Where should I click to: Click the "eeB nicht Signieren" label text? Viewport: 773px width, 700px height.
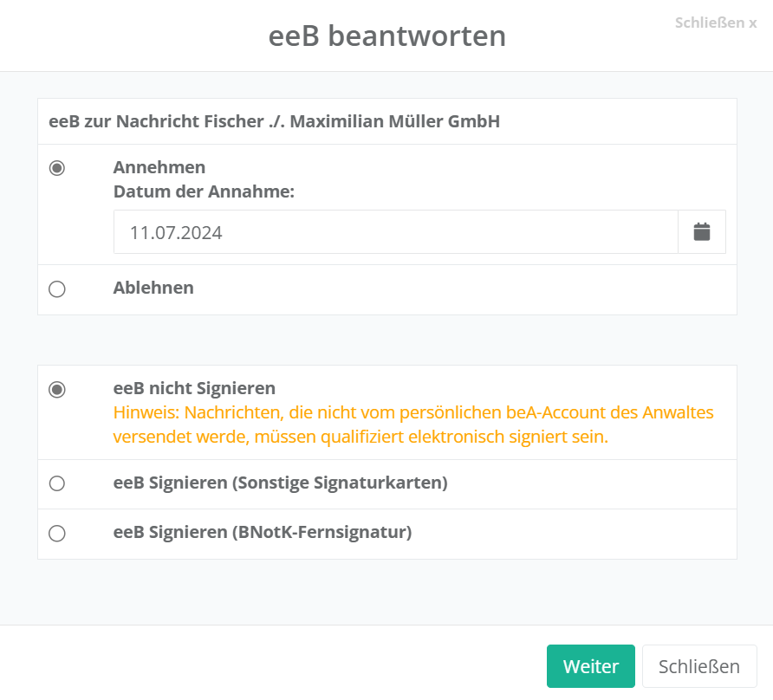click(194, 388)
